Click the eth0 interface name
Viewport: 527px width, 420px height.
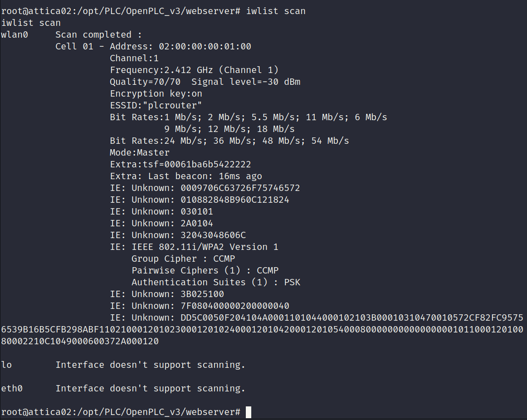tap(12, 388)
